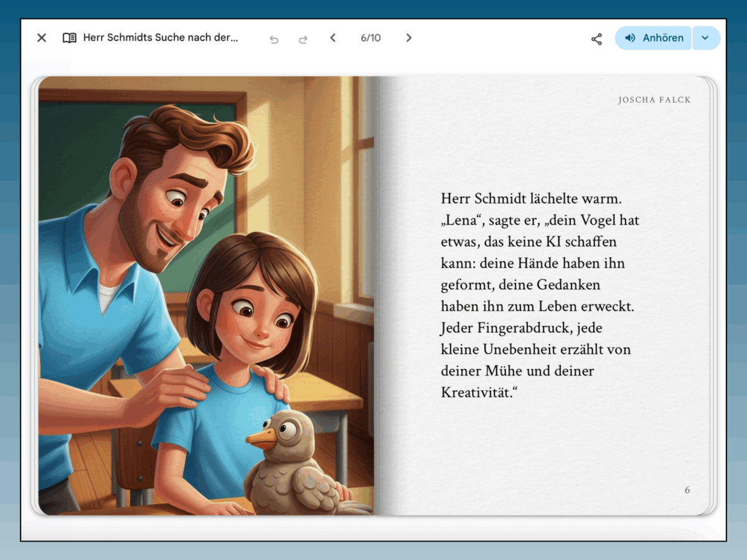Close the storybook viewer with the X
The width and height of the screenshot is (747, 560).
coord(42,38)
